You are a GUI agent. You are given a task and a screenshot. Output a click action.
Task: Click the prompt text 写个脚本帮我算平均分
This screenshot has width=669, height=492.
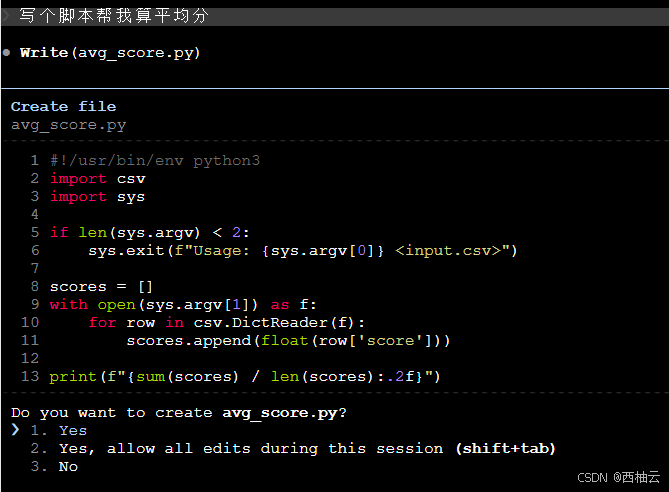113,16
